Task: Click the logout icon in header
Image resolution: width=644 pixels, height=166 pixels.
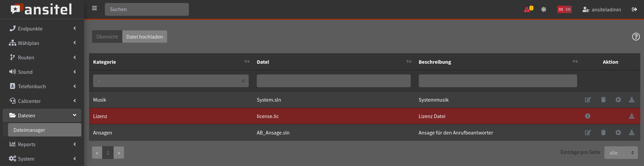Action: (x=634, y=9)
